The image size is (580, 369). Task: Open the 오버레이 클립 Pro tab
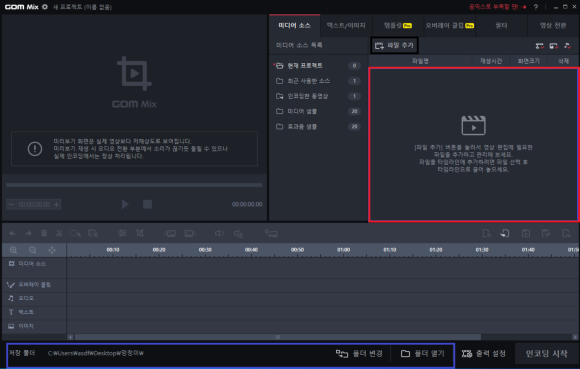pos(450,26)
